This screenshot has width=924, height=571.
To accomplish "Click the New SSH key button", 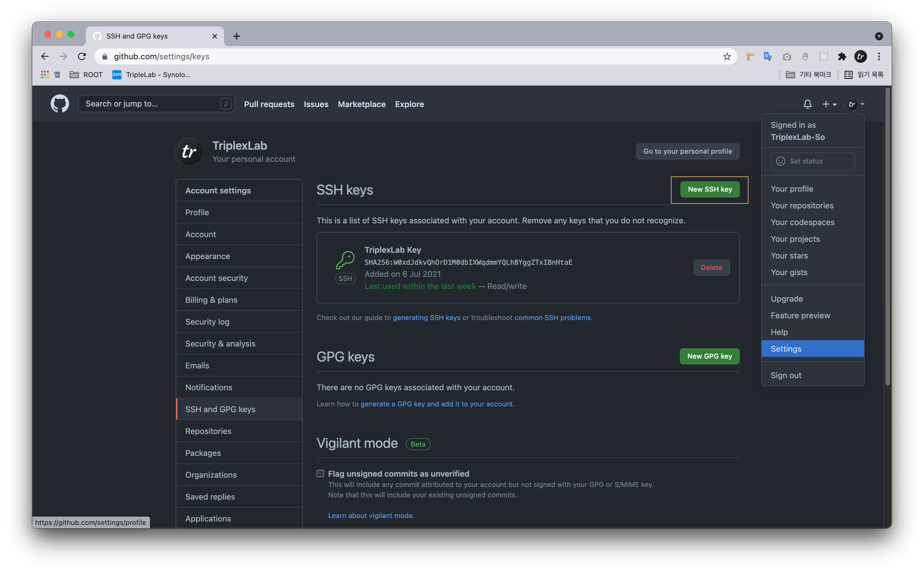I will pos(709,189).
